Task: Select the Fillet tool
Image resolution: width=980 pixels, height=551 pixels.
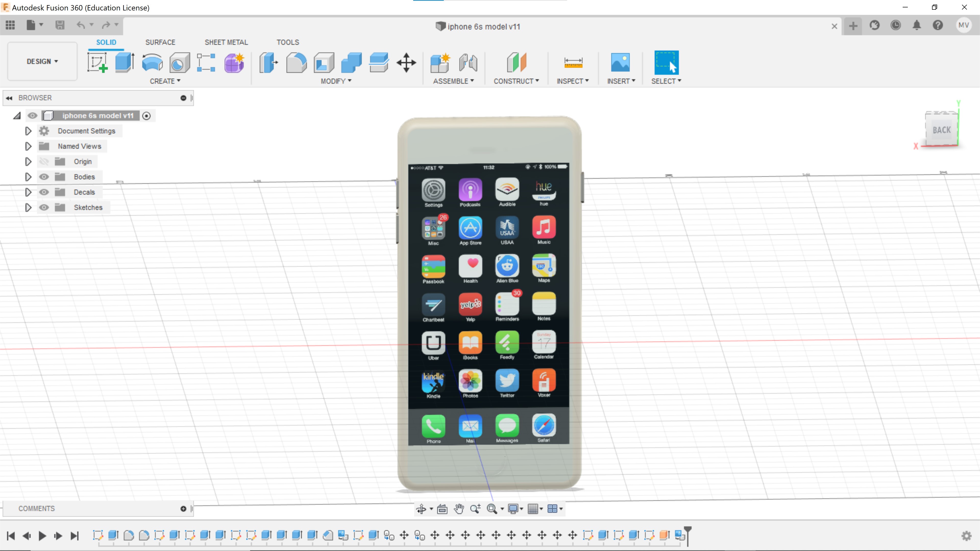Action: [x=296, y=62]
